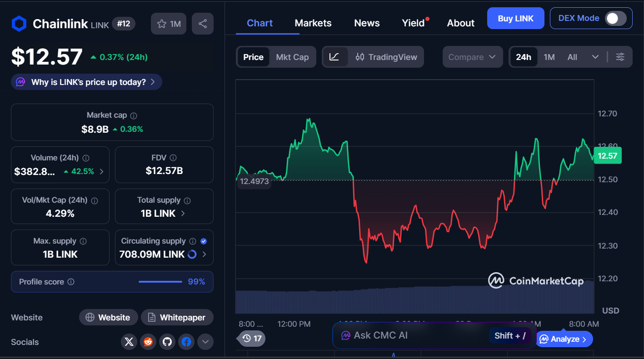Click the Ask CMC AI input field

tap(409, 335)
